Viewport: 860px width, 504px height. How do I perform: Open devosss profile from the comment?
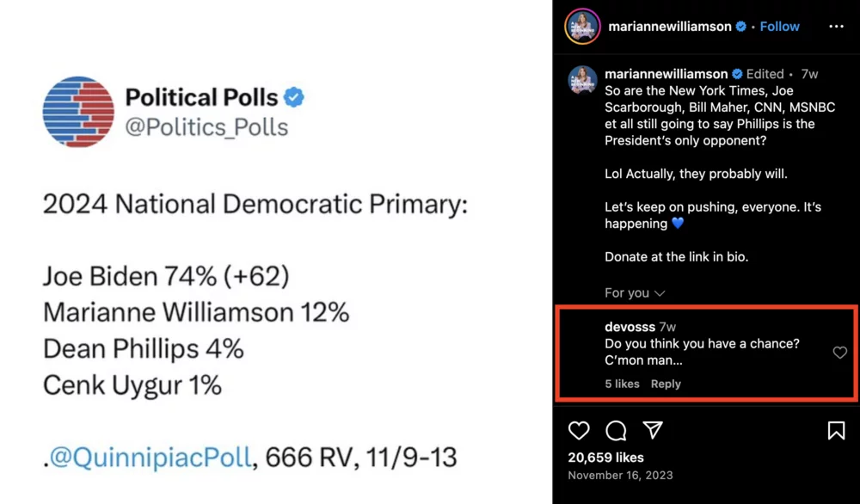(630, 327)
